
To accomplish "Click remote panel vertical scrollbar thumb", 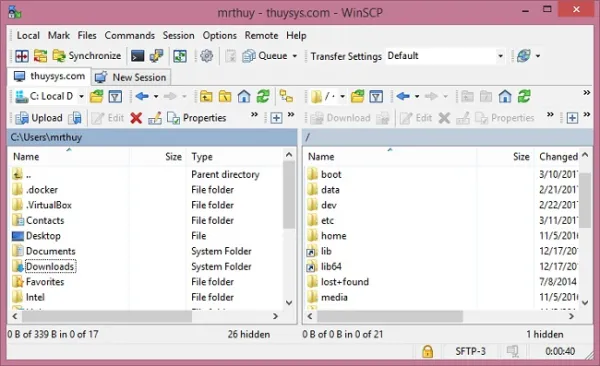I will click(x=585, y=200).
